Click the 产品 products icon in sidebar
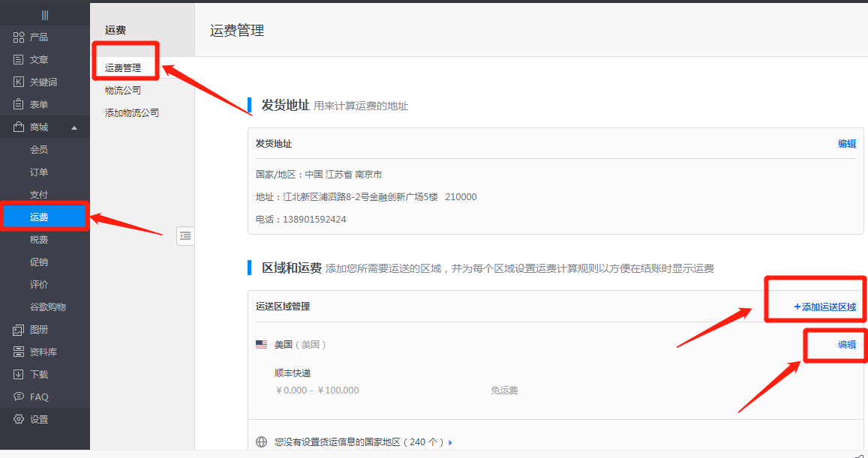 [20, 37]
